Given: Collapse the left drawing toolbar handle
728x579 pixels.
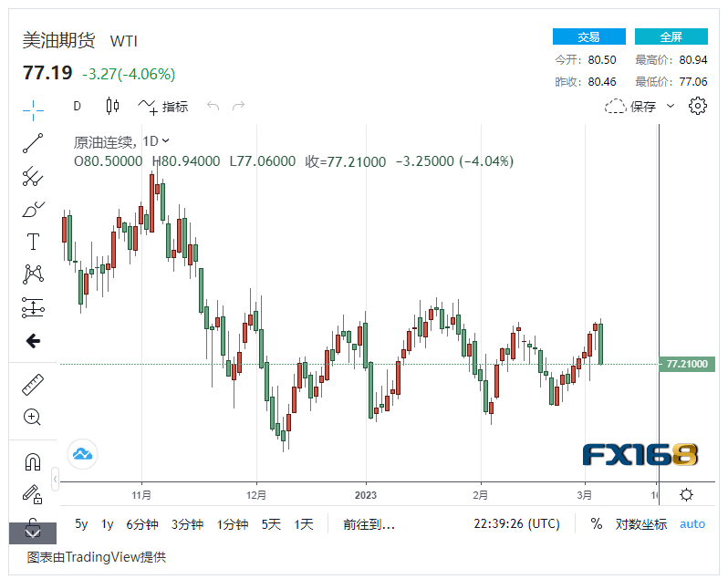Looking at the screenshot, I should coord(56,479).
